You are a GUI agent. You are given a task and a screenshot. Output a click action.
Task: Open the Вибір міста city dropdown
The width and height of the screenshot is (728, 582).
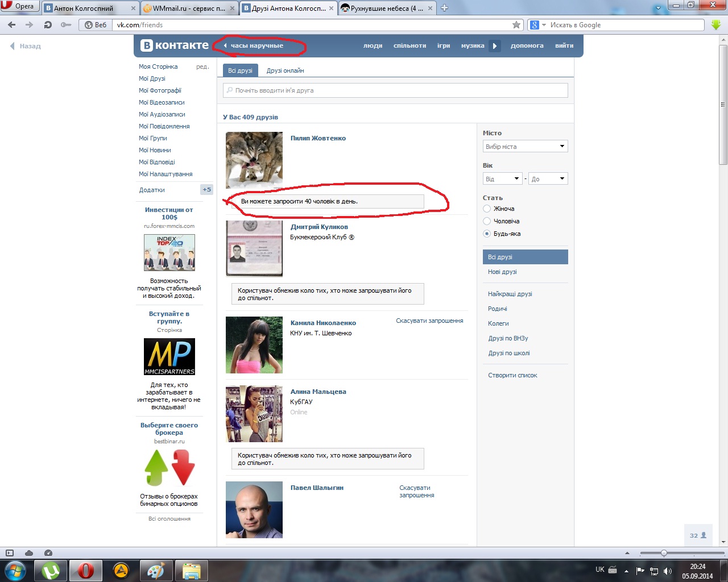526,147
